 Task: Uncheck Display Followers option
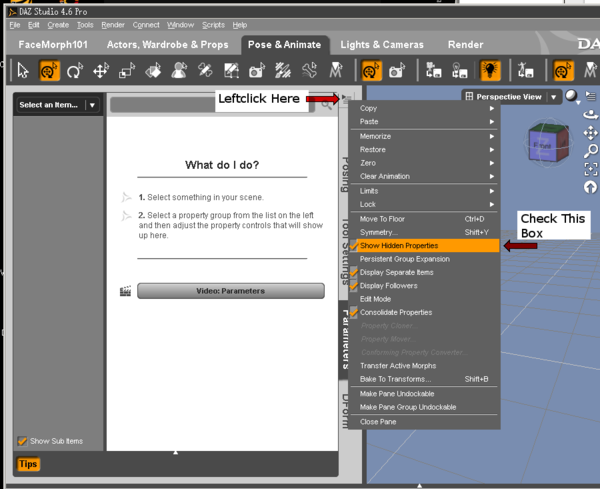point(424,286)
